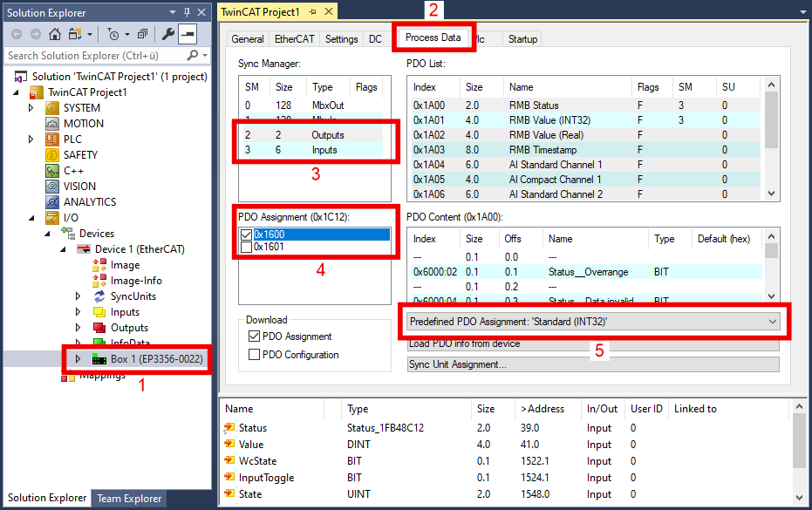812x510 pixels.
Task: Click Load PDO info from device button
Action: 593,344
